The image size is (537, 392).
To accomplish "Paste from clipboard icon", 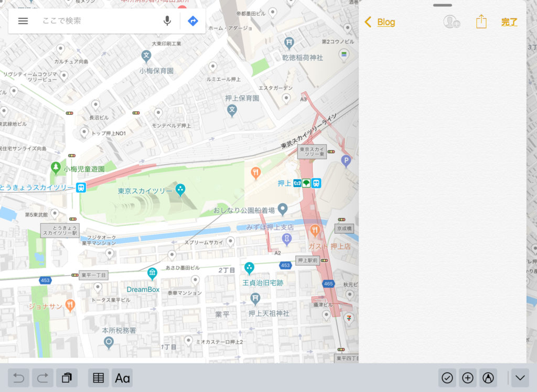I will 67,378.
